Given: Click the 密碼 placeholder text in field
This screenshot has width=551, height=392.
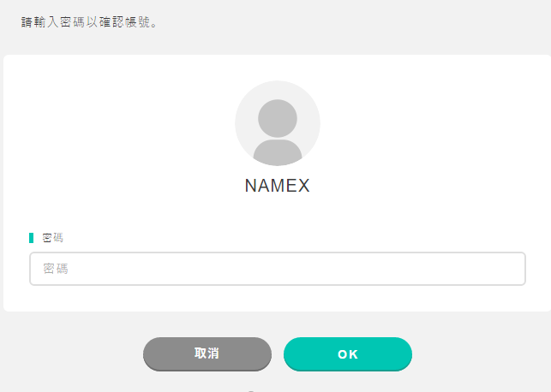Looking at the screenshot, I should [56, 269].
